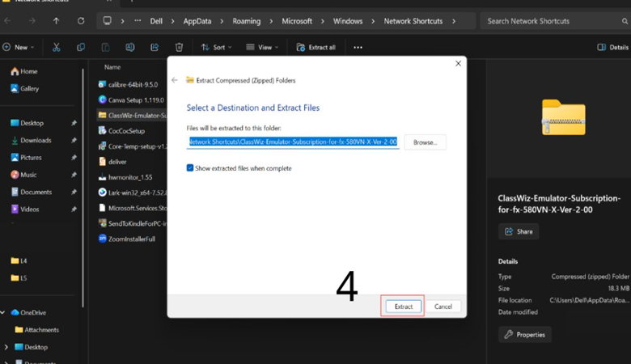Select the CocCocSetup file

pyautogui.click(x=121, y=131)
